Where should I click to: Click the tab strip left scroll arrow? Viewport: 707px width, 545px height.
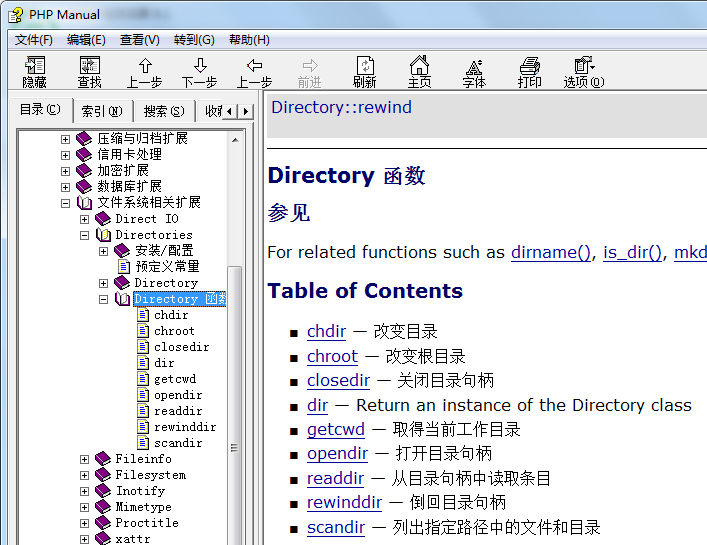pos(230,111)
